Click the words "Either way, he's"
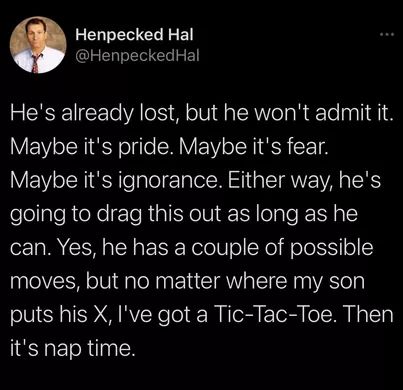Viewport: 403px width, 390px height. pos(304,181)
